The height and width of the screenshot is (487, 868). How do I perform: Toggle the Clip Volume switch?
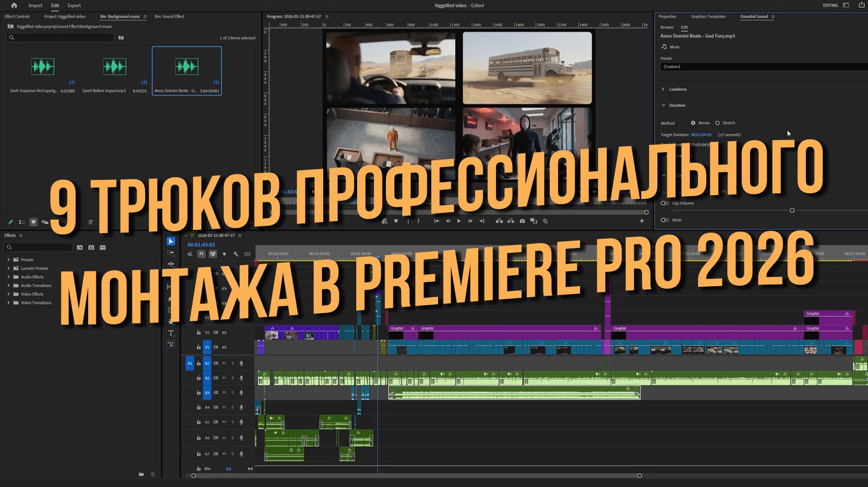coord(665,203)
